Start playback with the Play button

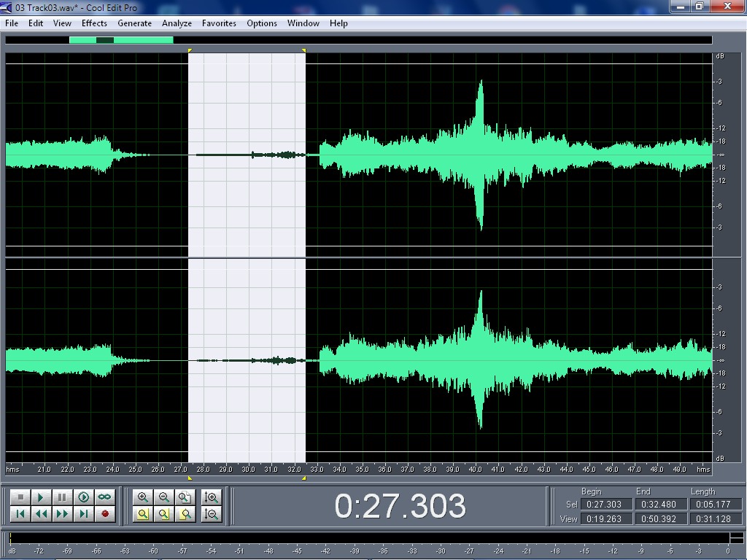(41, 497)
